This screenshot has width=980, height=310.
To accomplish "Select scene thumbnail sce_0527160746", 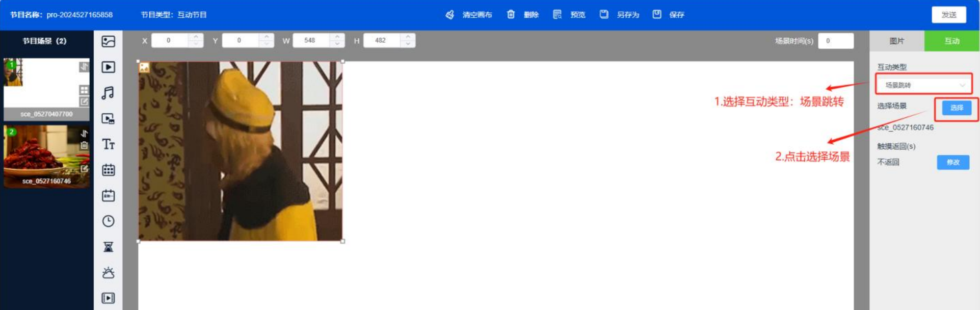I will pyautogui.click(x=46, y=157).
